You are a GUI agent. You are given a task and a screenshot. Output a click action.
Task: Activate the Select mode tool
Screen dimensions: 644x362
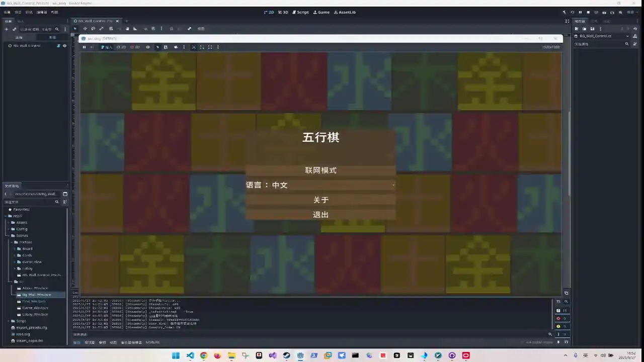pos(76,29)
